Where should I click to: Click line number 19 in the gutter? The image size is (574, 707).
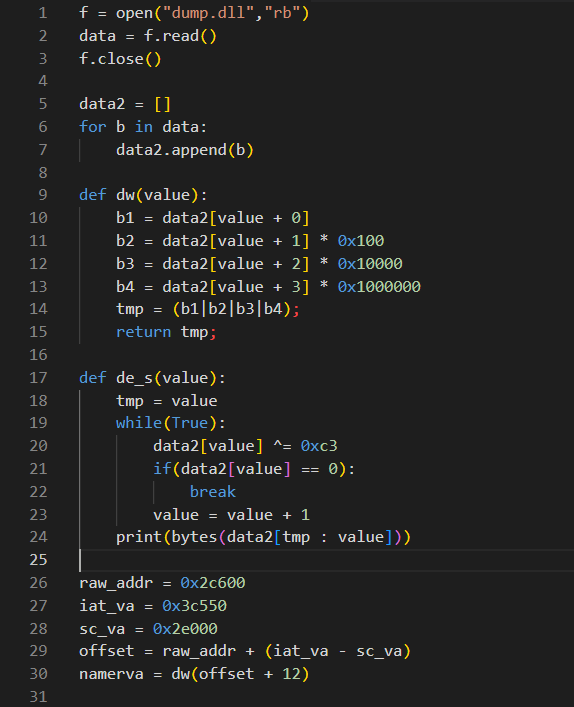(38, 423)
